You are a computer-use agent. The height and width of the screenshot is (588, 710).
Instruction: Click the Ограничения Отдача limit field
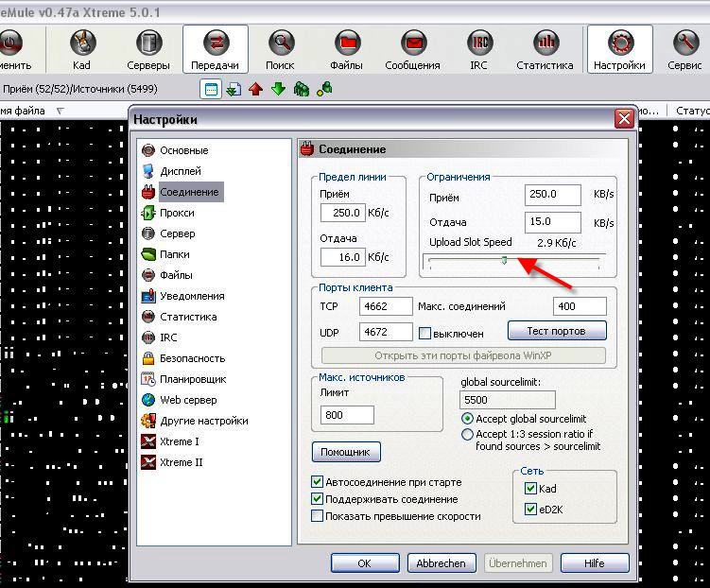pos(553,222)
